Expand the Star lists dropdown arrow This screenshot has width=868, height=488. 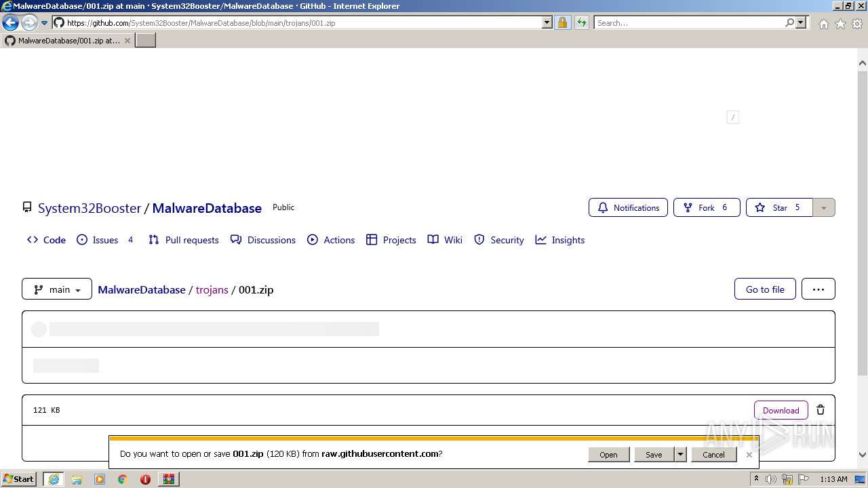click(x=824, y=207)
